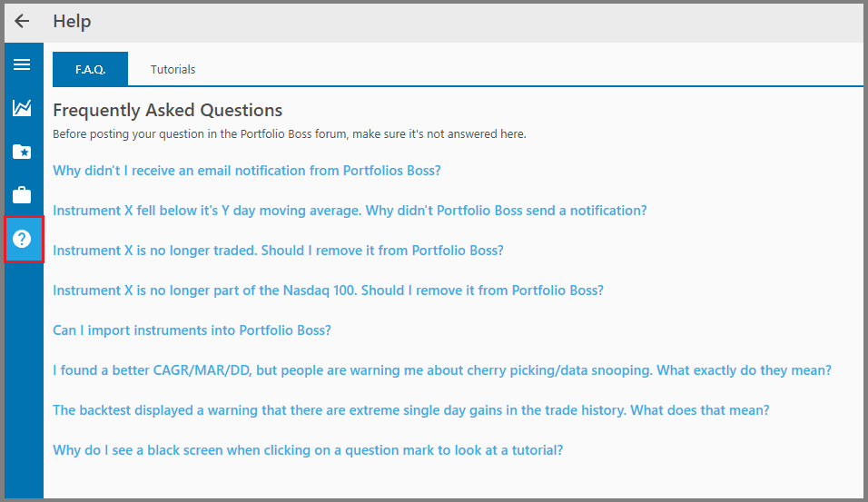Image resolution: width=868 pixels, height=502 pixels.
Task: Expand the email notification question
Action: (247, 170)
